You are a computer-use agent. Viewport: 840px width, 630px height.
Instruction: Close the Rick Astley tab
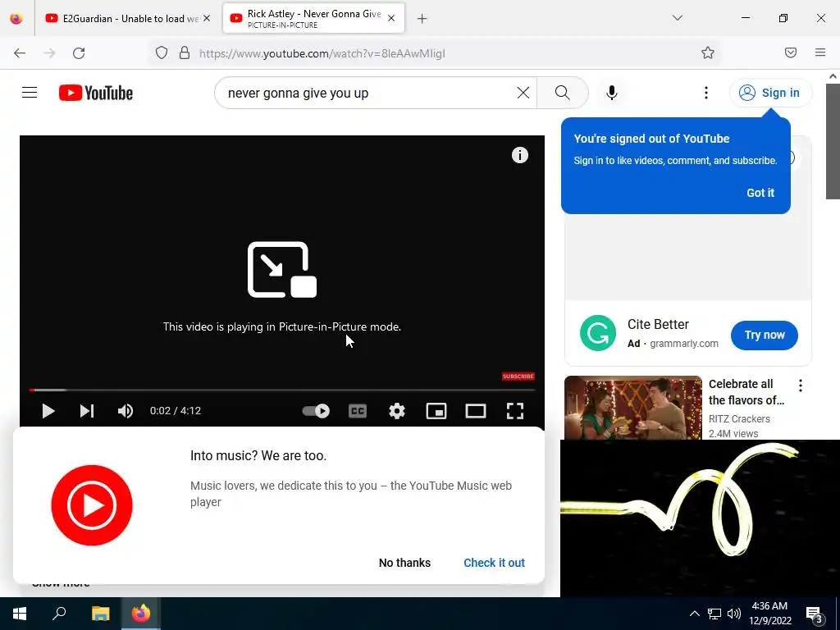coord(391,18)
